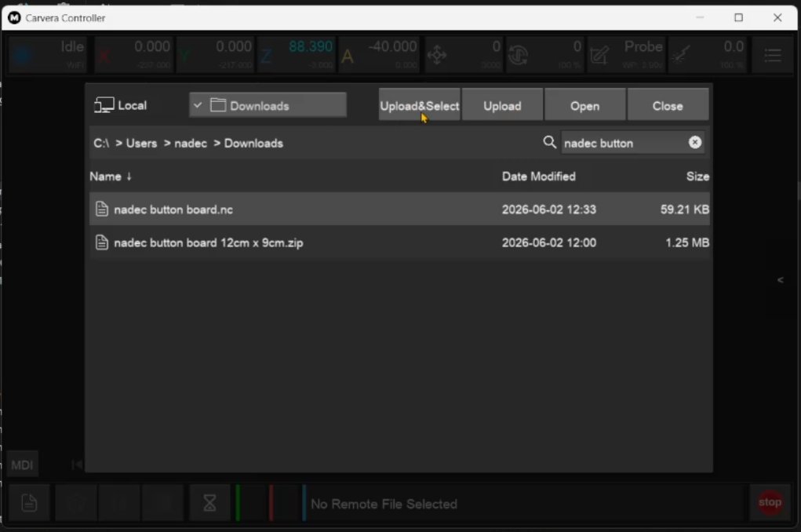Click the Z position value 88.390

click(311, 46)
